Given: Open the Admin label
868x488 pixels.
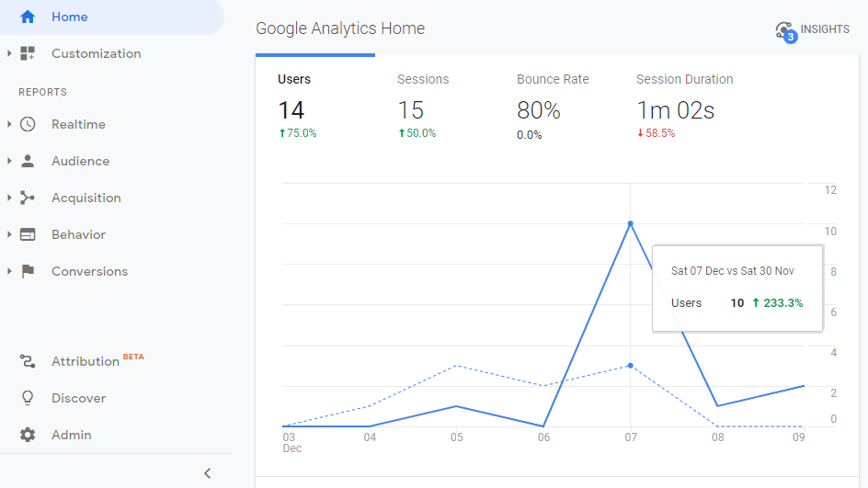Looking at the screenshot, I should pos(72,435).
